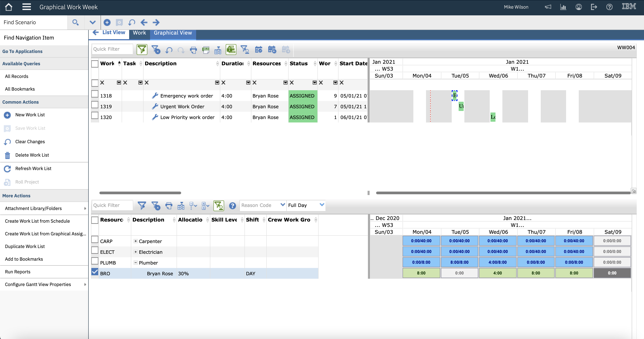
Task: Check the checkbox for work order 1318
Action: click(95, 94)
